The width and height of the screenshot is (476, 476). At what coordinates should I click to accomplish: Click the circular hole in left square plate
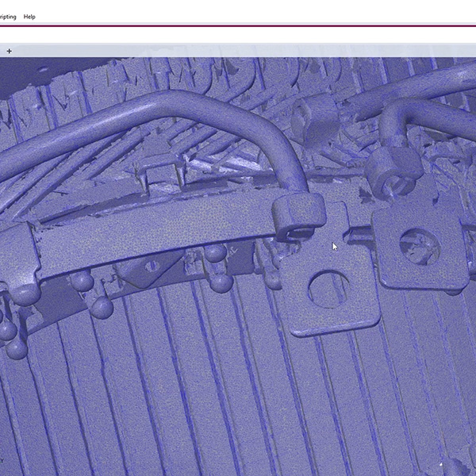coord(326,290)
